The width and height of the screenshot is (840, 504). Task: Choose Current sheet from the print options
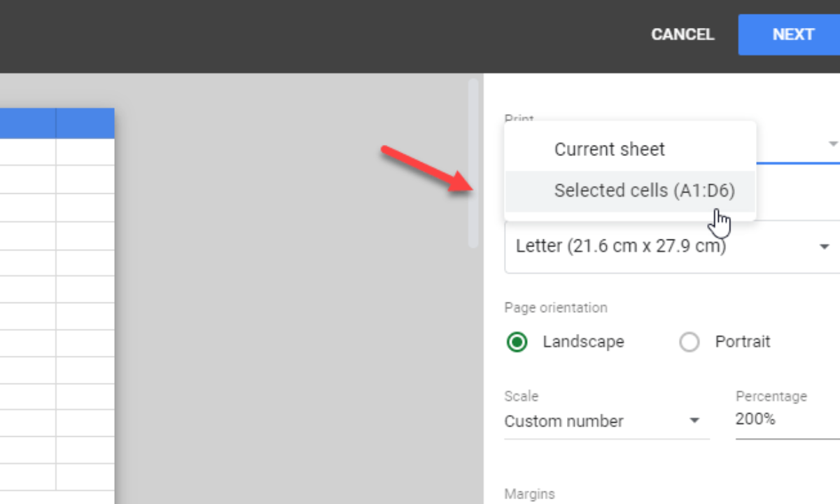609,148
